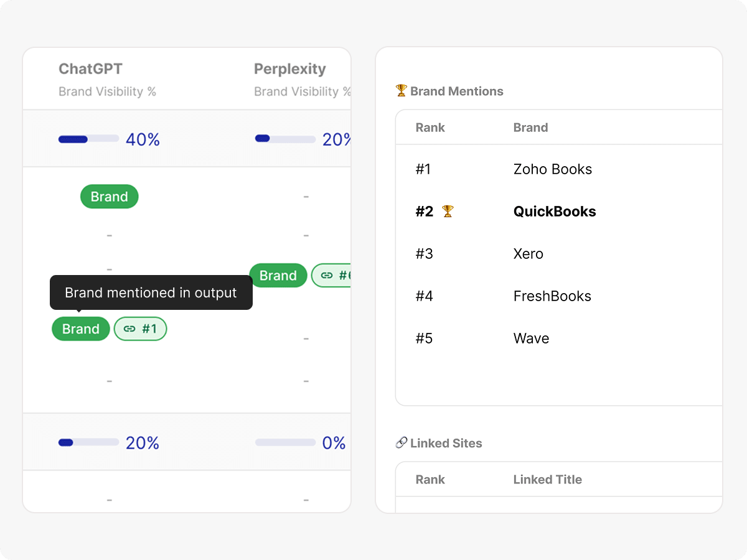Image resolution: width=747 pixels, height=560 pixels.
Task: Select the Wave brand row
Action: coord(531,338)
